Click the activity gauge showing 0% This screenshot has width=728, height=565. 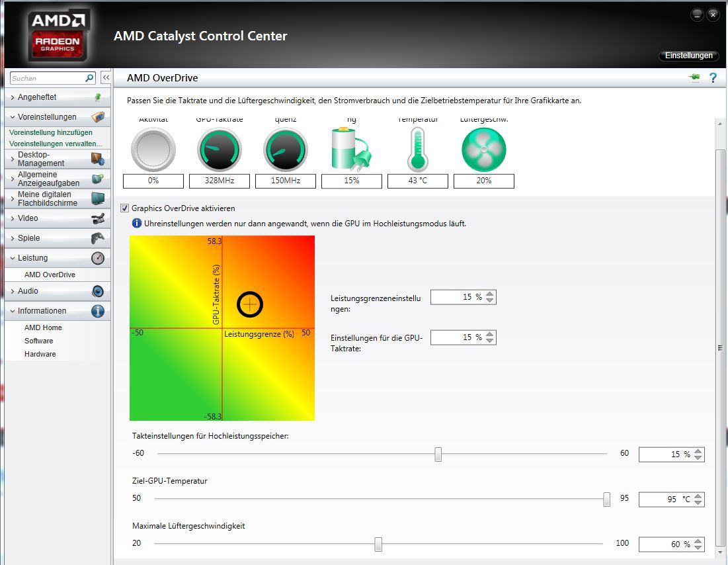pos(153,150)
